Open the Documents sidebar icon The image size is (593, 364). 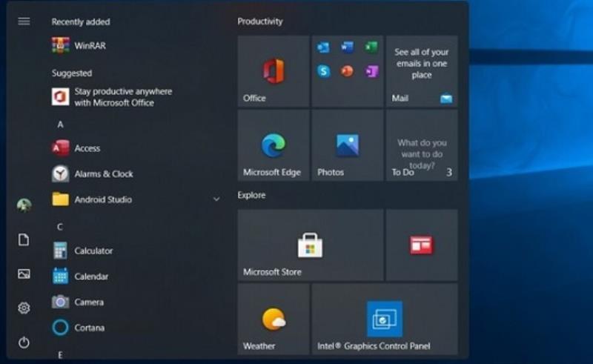click(24, 239)
